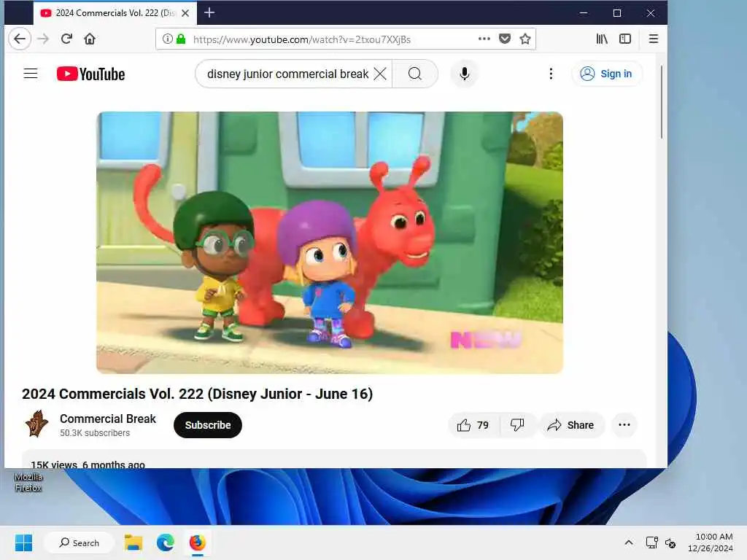This screenshot has height=560, width=747.
Task: Click the green padlock security icon
Action: pyautogui.click(x=181, y=39)
